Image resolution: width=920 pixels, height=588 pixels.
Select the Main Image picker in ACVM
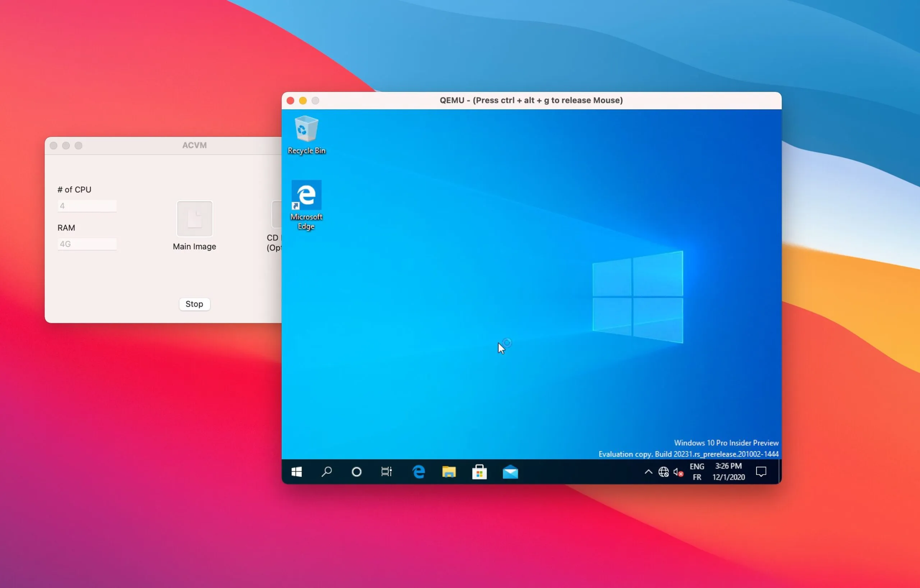click(x=194, y=219)
